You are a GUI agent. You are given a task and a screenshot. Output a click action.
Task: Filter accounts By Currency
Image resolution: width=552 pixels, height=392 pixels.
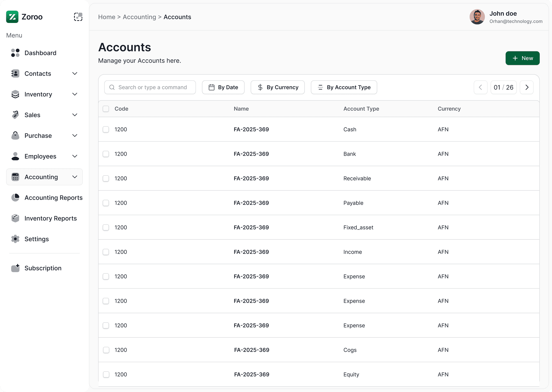click(x=277, y=87)
